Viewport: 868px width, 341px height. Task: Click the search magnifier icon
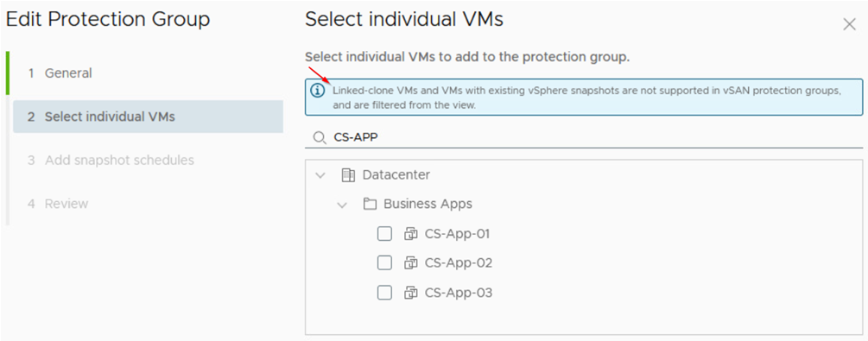[320, 138]
